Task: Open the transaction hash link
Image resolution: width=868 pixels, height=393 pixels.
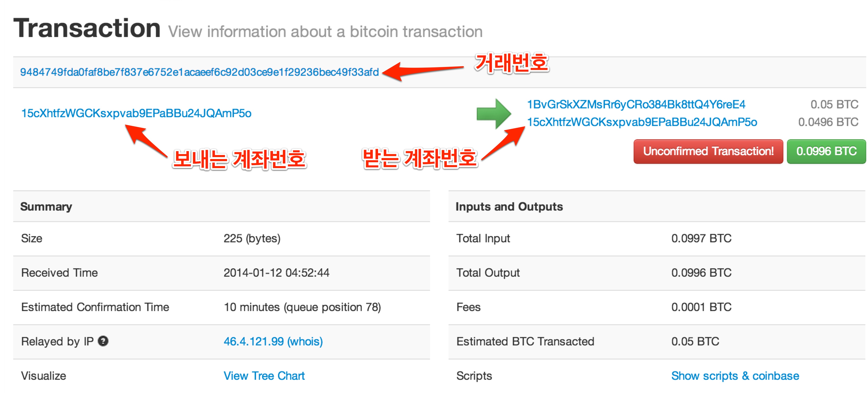Action: pos(199,72)
